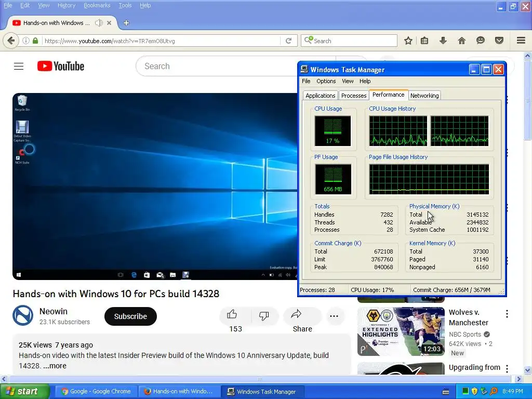
Task: Click the vertical scrollbar down arrow
Action: tap(527, 370)
